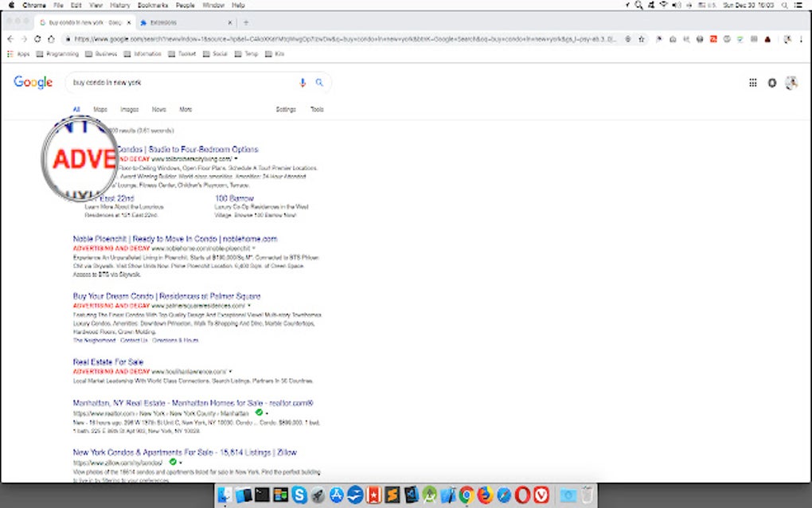Open Buy Your Dream Condo Palmer Square link

(x=166, y=296)
